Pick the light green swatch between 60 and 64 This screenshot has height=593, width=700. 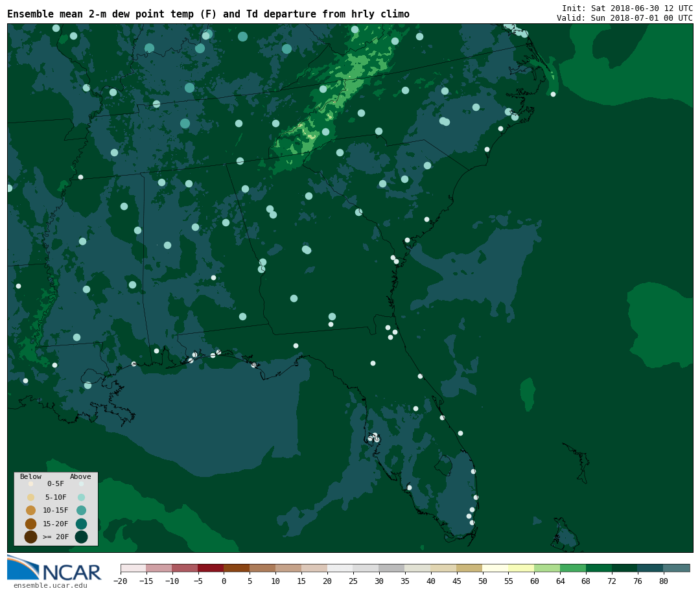[548, 568]
